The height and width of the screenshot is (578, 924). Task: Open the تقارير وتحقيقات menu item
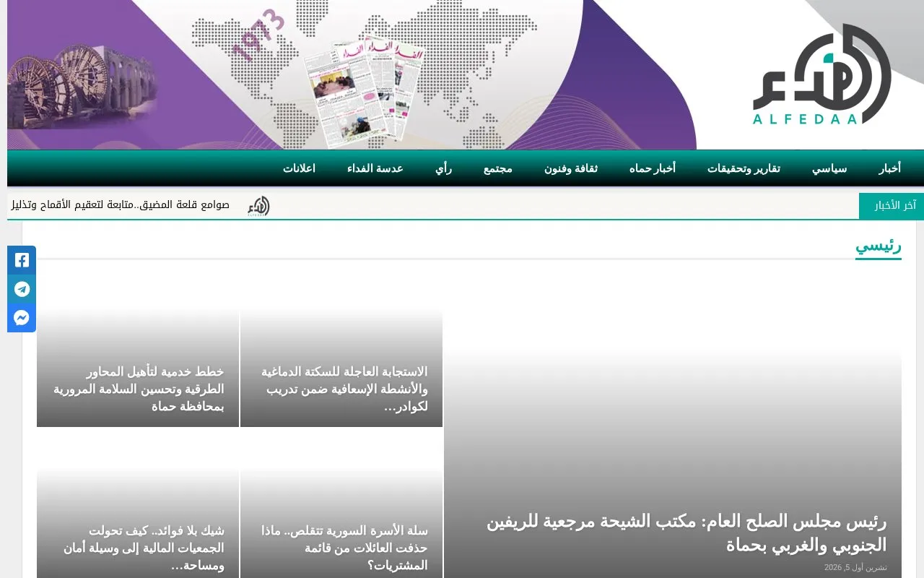click(x=744, y=168)
